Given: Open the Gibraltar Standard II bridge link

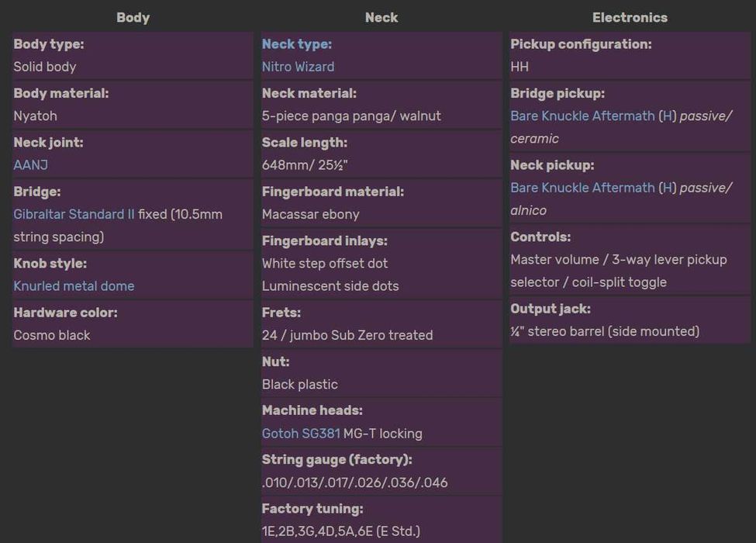Looking at the screenshot, I should (74, 214).
